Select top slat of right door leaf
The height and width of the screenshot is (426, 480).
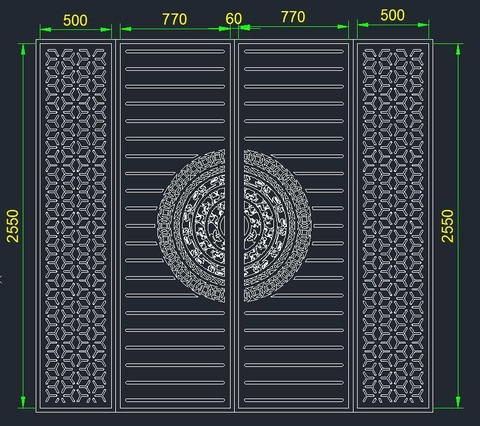point(294,52)
